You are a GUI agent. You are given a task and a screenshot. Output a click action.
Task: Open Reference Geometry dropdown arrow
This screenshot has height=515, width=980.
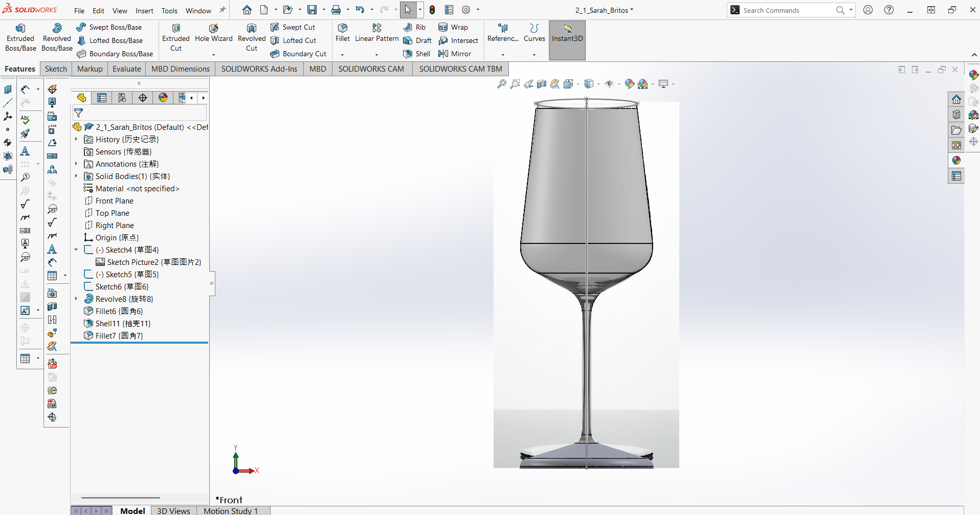pos(503,55)
